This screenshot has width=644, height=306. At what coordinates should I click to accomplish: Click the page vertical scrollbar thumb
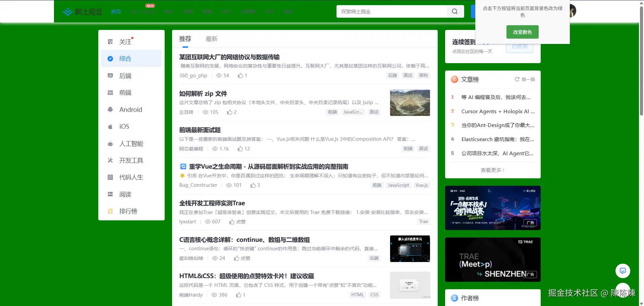(x=641, y=60)
